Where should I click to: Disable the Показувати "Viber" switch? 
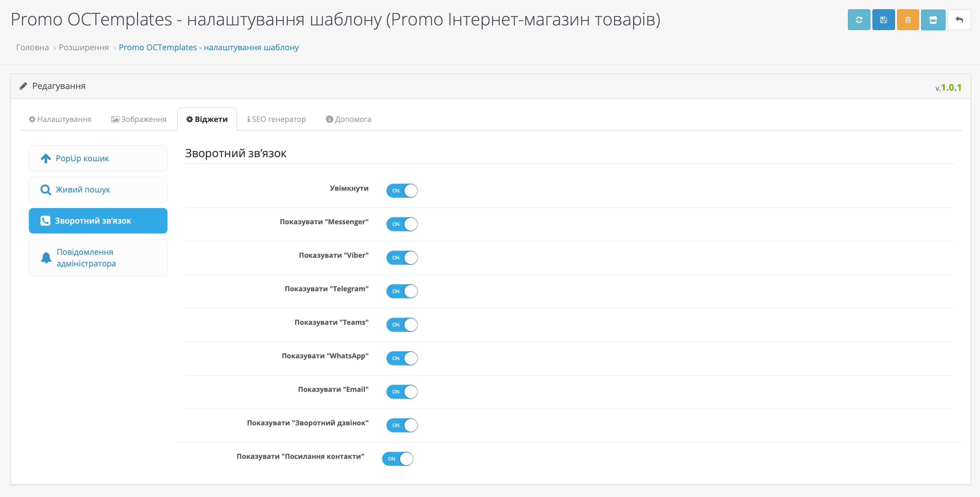402,258
